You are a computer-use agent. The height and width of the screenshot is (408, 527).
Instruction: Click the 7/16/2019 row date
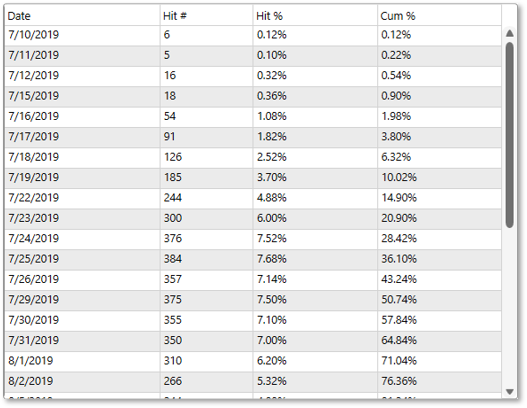pyautogui.click(x=34, y=116)
